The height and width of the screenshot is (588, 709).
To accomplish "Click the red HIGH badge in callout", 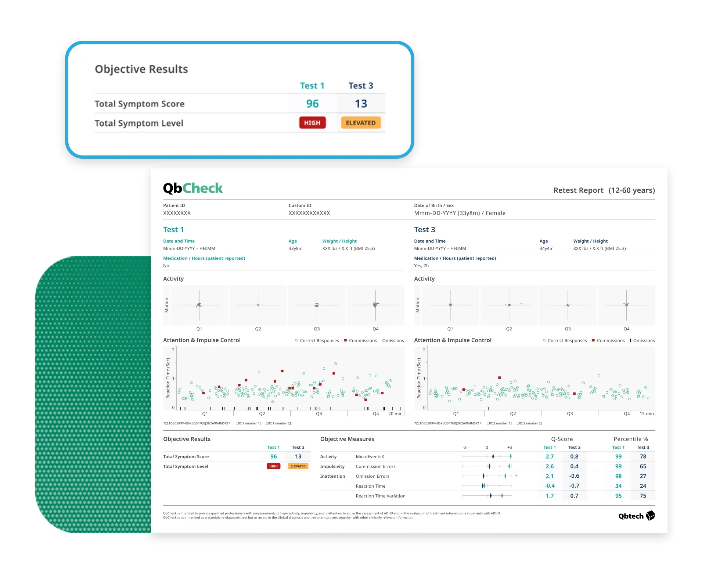I will (312, 123).
